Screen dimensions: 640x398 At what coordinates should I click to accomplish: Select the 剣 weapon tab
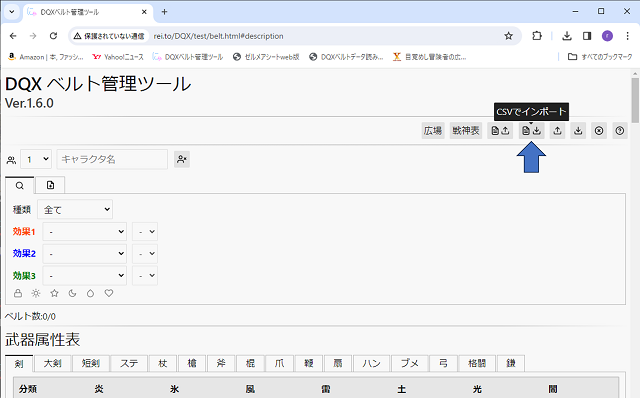(x=19, y=363)
